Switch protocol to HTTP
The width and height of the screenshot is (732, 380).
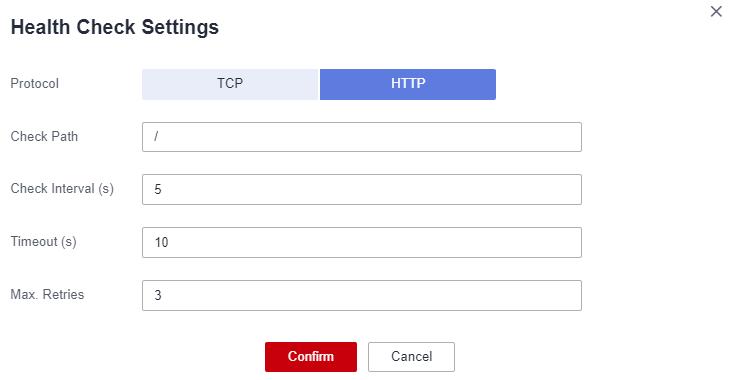pyautogui.click(x=408, y=84)
